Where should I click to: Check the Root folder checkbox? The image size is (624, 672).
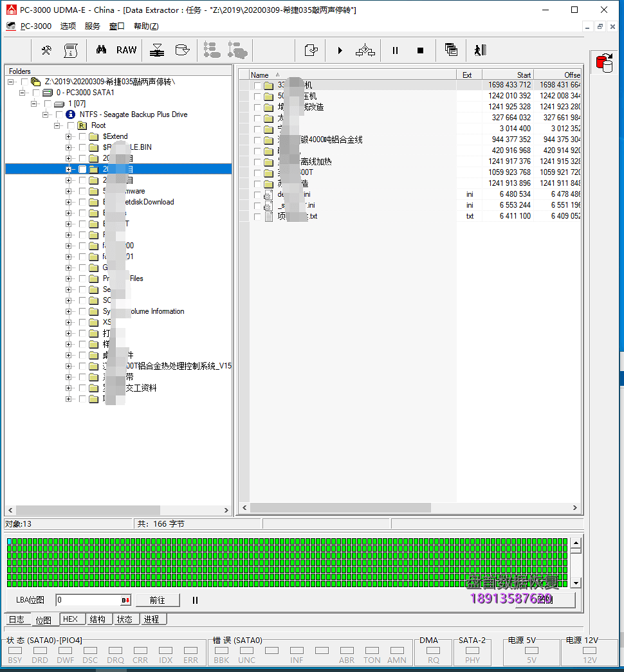click(71, 125)
